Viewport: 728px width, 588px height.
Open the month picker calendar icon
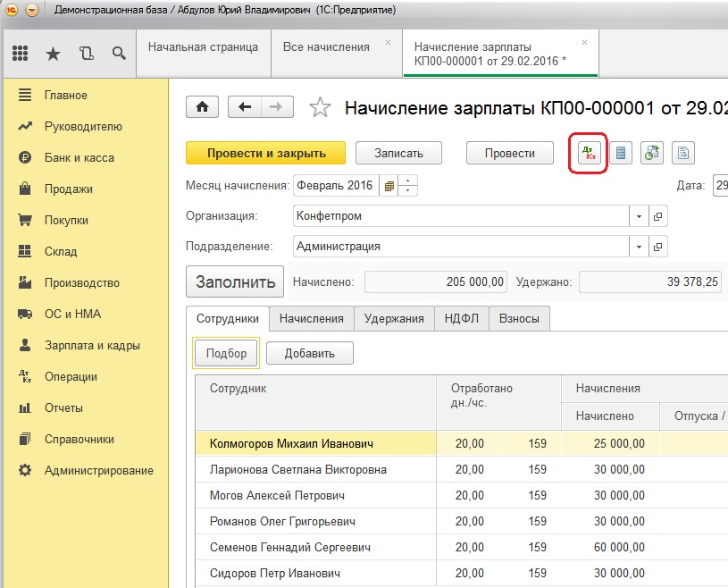[x=389, y=186]
